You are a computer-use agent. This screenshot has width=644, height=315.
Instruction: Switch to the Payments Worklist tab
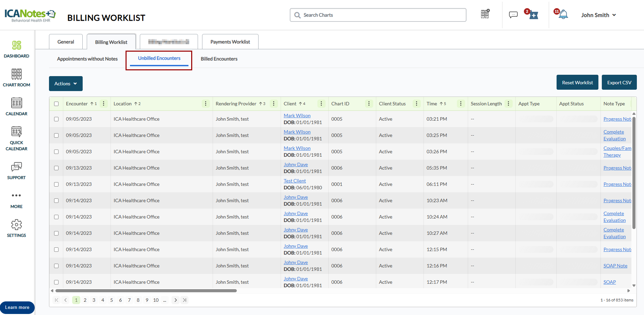point(230,42)
